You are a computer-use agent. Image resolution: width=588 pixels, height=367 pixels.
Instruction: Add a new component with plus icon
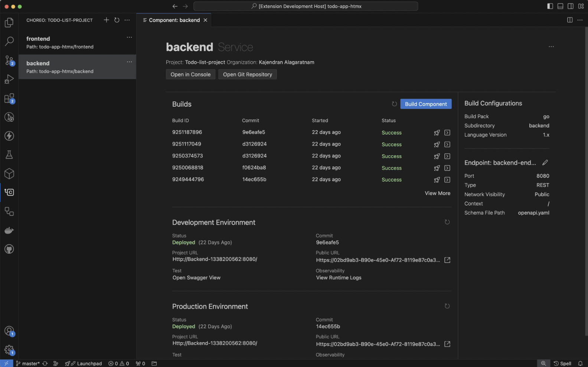pos(107,20)
